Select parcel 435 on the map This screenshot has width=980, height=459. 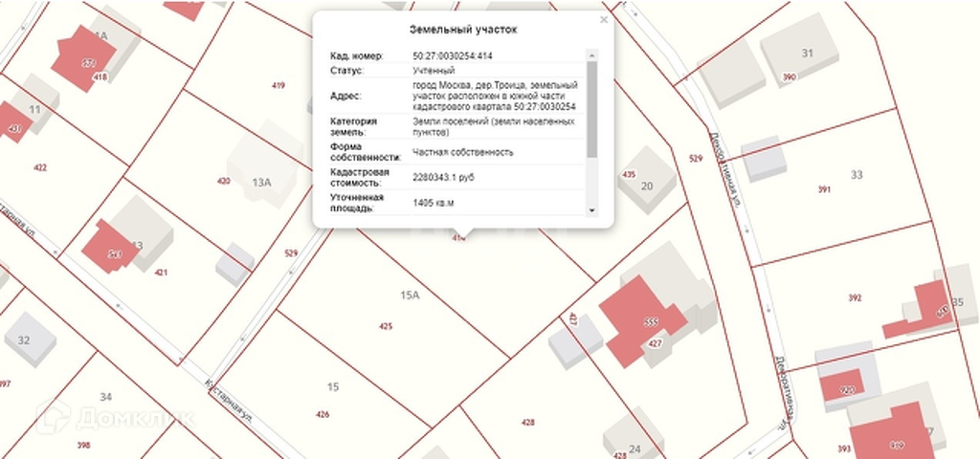coord(630,175)
